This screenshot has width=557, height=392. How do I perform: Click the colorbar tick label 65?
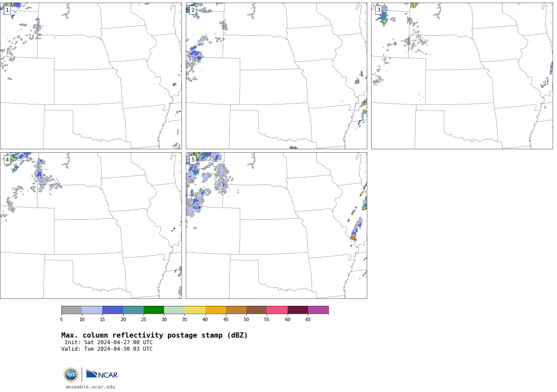point(308,320)
